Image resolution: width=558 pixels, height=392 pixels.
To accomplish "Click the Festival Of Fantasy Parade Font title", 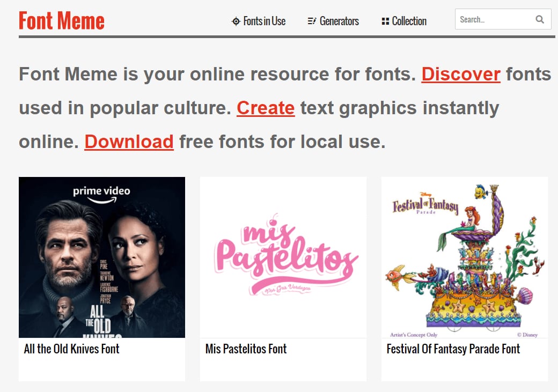I will pyautogui.click(x=453, y=349).
